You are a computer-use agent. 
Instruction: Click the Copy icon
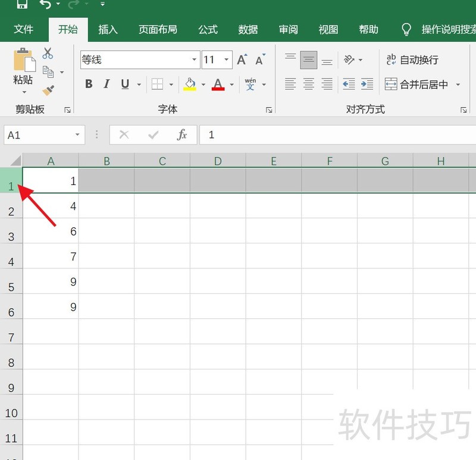click(x=48, y=71)
